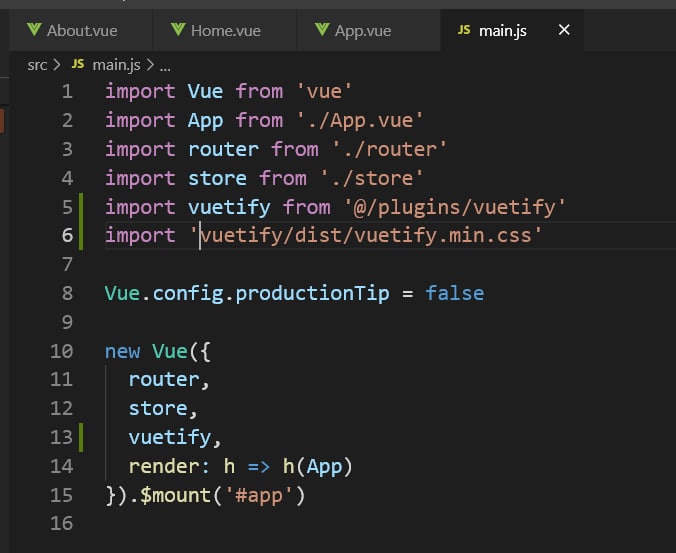This screenshot has width=676, height=553.
Task: Click the green change marker at line 5
Action: [x=81, y=207]
